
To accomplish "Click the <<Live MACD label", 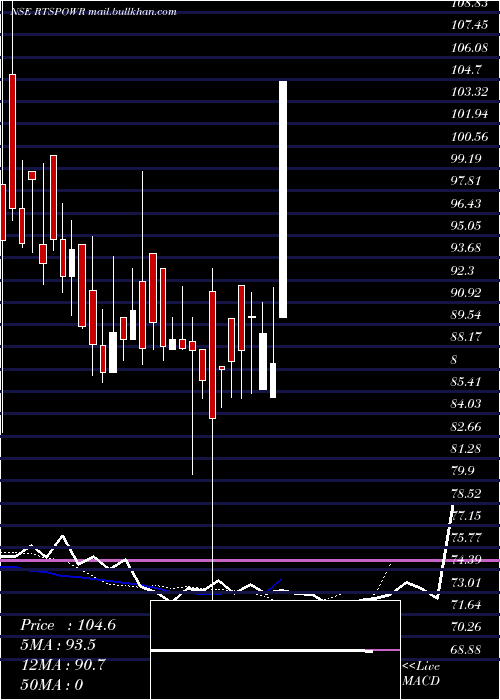I will (x=421, y=674).
